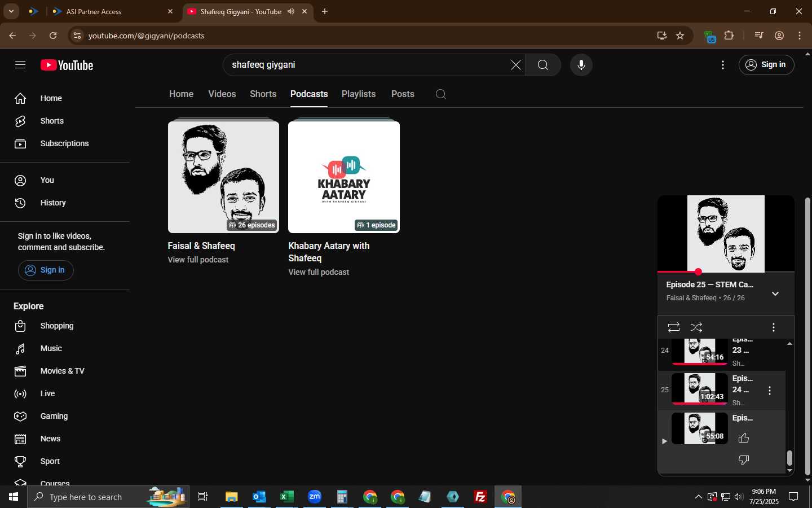The image size is (812, 508).
Task: Open FileZilla from the Windows taskbar
Action: tap(480, 497)
